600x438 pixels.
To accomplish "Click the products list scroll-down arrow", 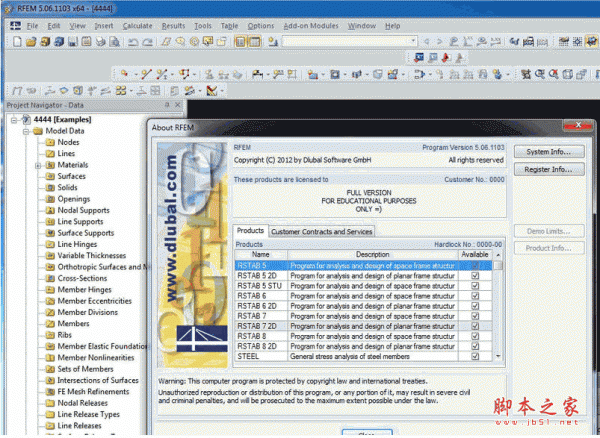I will (498, 357).
